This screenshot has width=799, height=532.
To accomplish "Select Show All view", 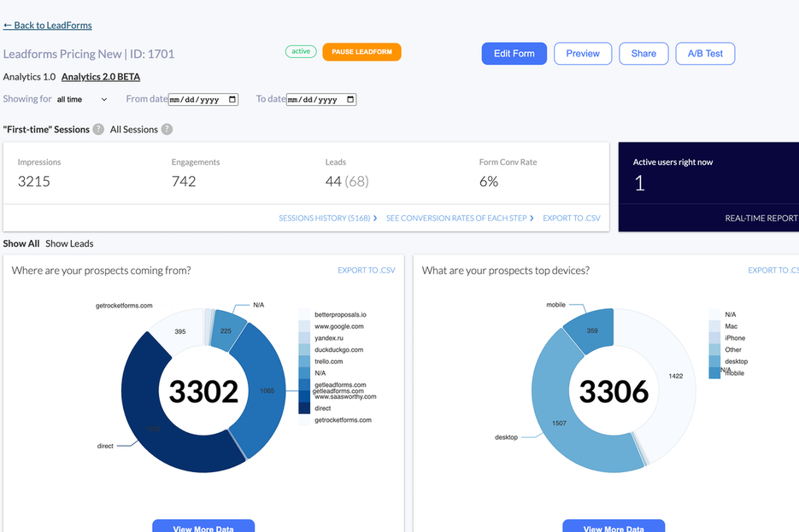I will coord(21,243).
